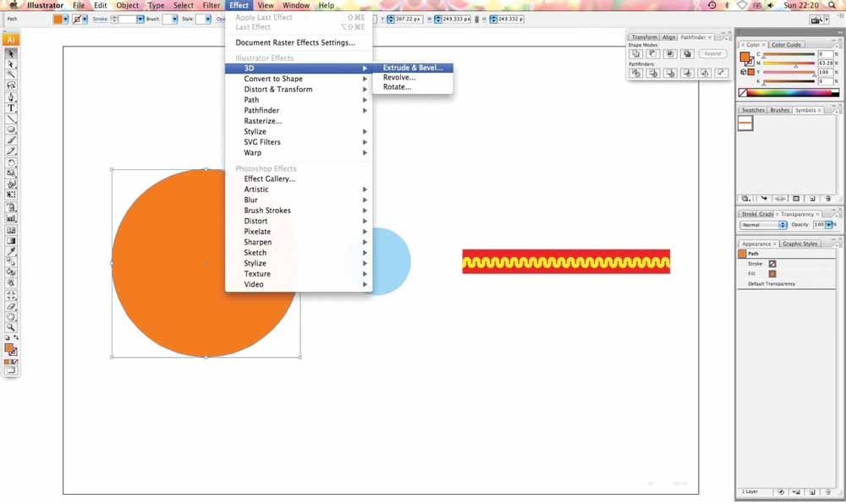Click the last Pathfinders row icon
Image resolution: width=846 pixels, height=504 pixels.
pos(722,73)
